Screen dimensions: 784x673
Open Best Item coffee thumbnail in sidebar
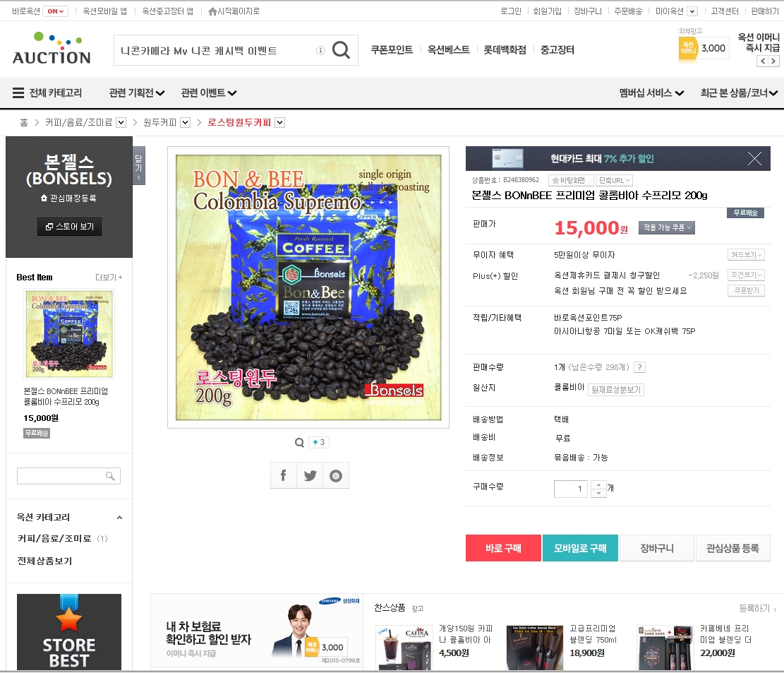point(69,334)
